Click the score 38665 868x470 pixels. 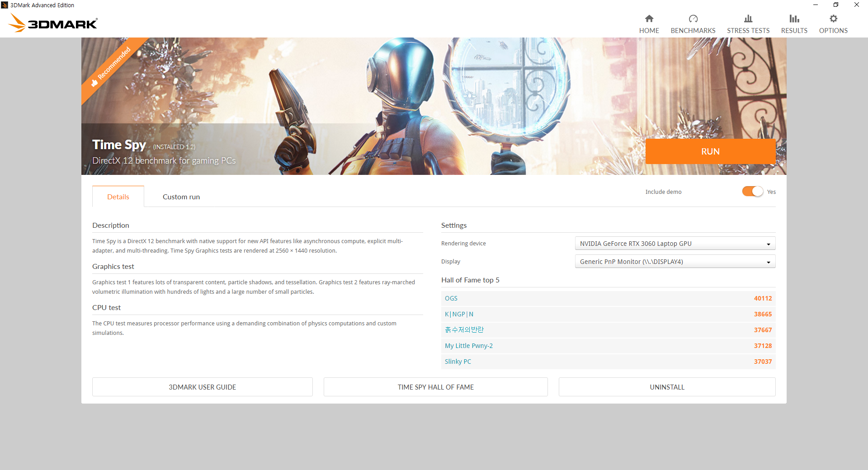point(763,314)
